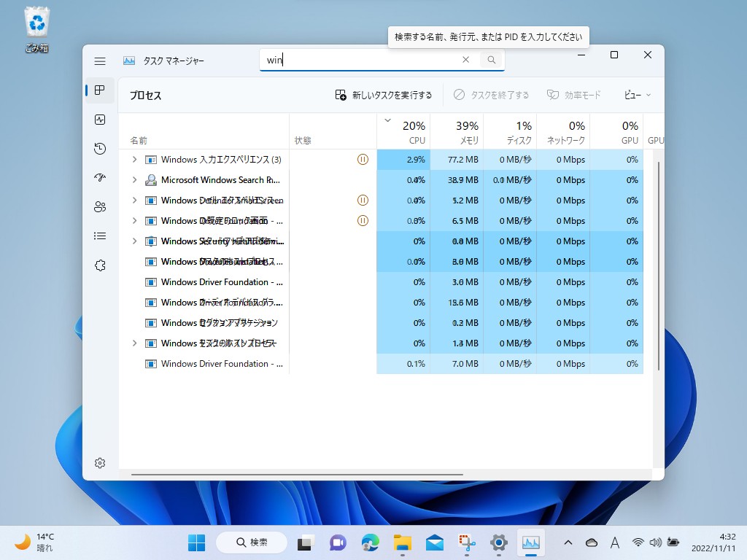Sort by 名前 column header
This screenshot has height=560, width=747.
click(x=204, y=131)
